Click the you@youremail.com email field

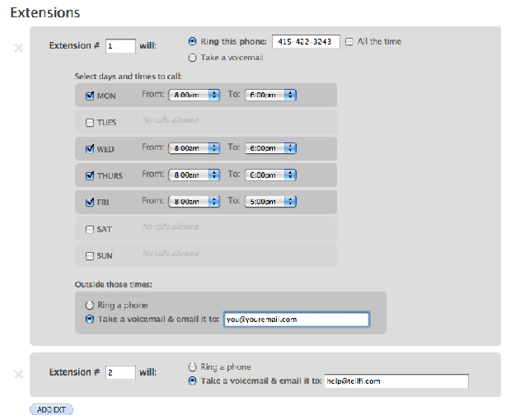[296, 319]
